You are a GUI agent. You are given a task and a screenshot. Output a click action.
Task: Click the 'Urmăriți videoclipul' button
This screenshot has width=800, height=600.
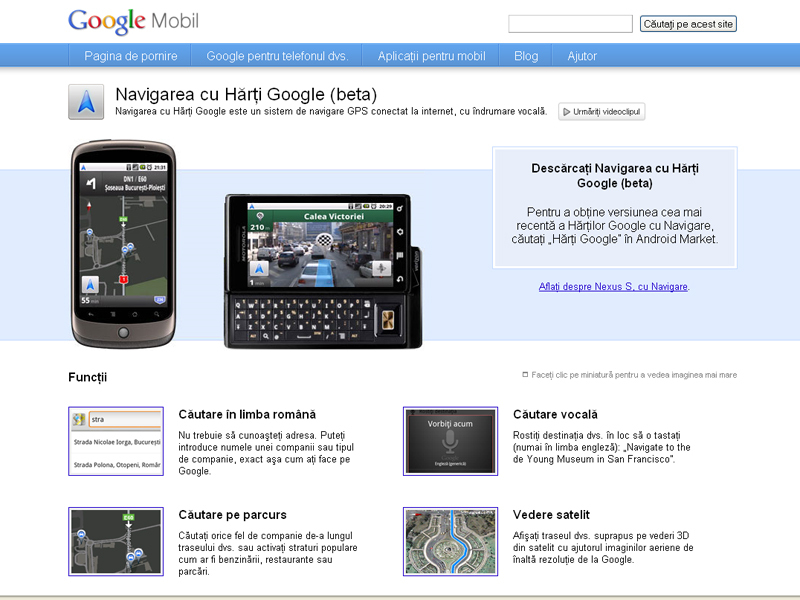602,112
